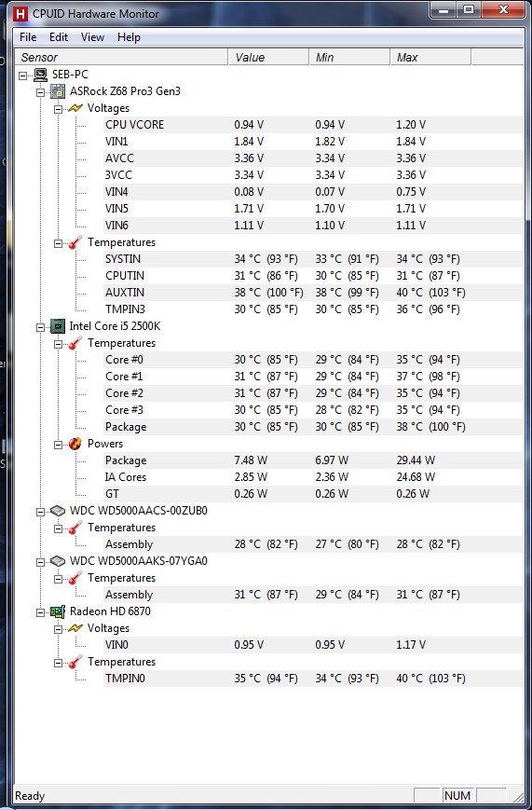The image size is (532, 810).
Task: Click the SEB-PC computer icon
Action: click(40, 75)
